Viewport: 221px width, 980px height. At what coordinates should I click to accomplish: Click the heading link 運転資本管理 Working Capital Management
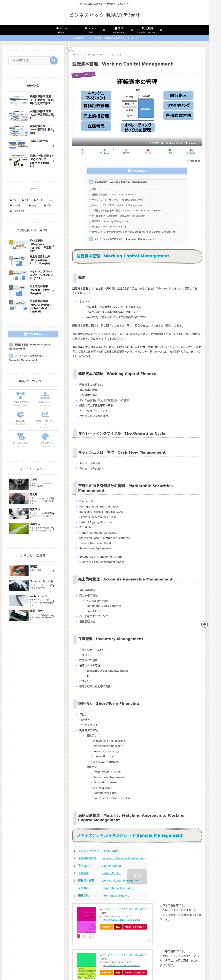point(123,256)
